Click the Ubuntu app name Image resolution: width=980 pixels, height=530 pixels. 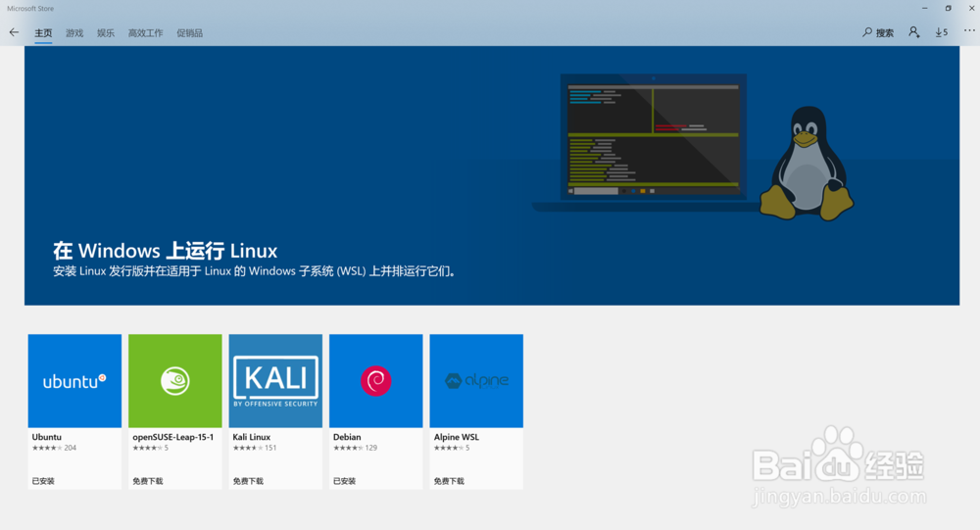pyautogui.click(x=47, y=437)
